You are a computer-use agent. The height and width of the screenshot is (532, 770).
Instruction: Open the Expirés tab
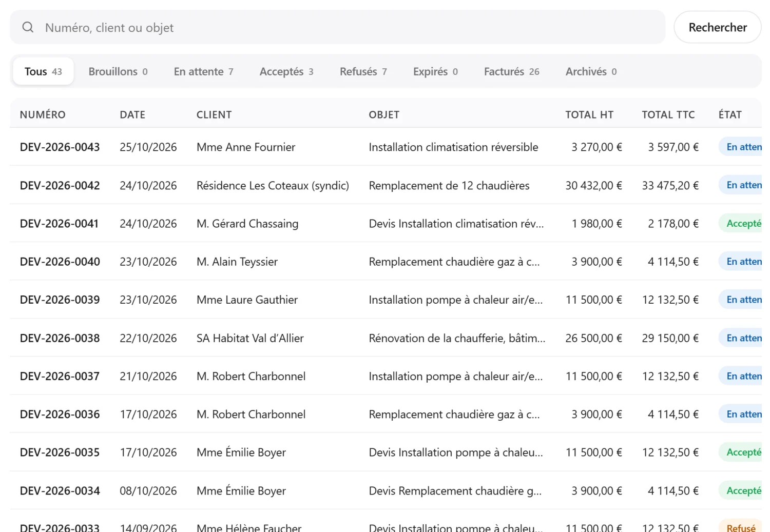tap(435, 71)
